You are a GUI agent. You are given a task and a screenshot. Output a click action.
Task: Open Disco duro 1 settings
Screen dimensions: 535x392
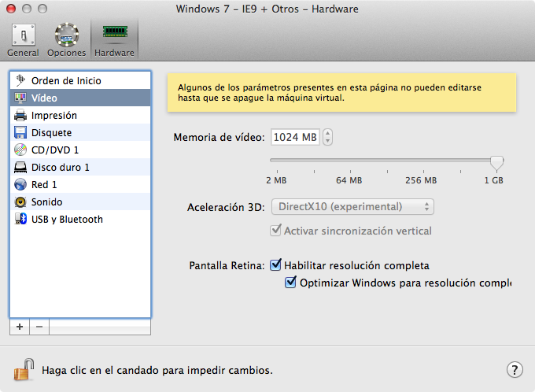[x=80, y=168]
